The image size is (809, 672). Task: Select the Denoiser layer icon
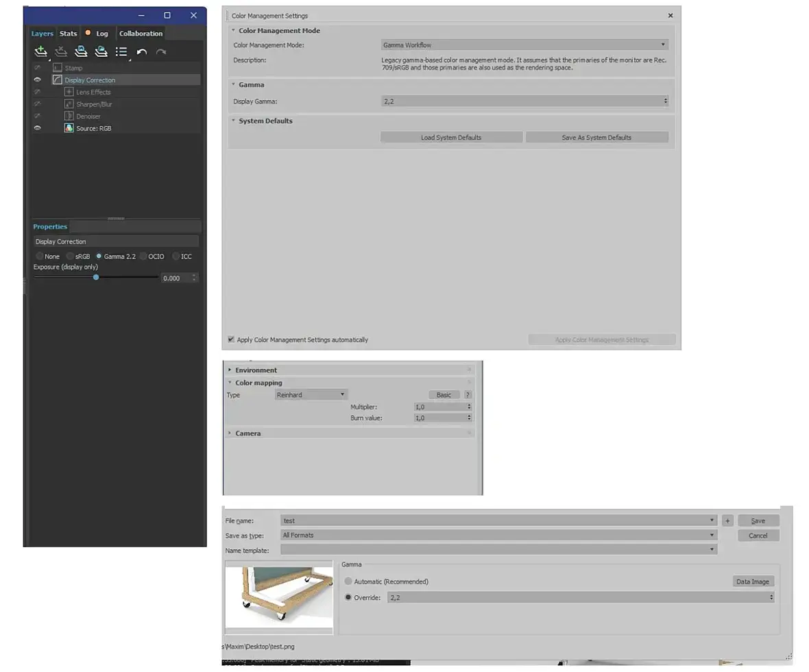tap(69, 116)
